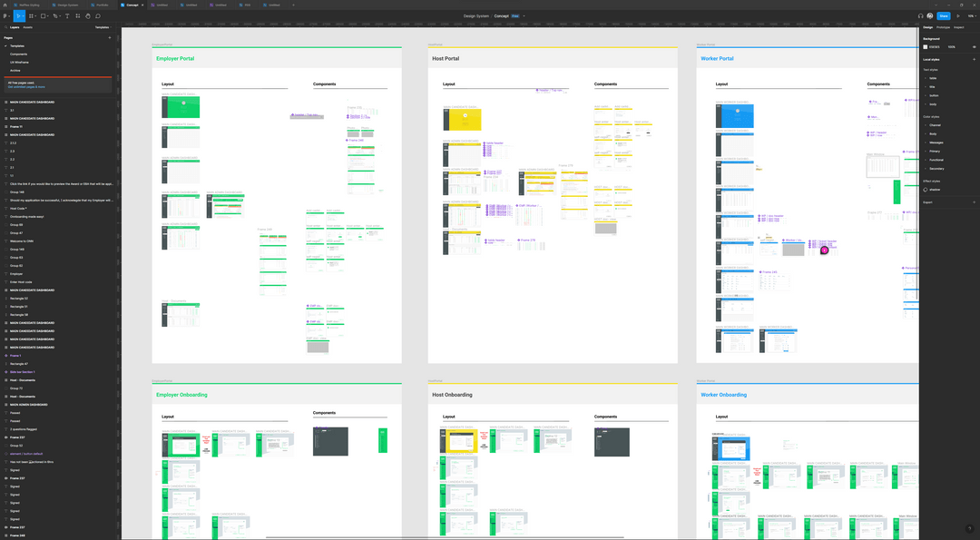Switch to the Assets tab

tap(27, 27)
